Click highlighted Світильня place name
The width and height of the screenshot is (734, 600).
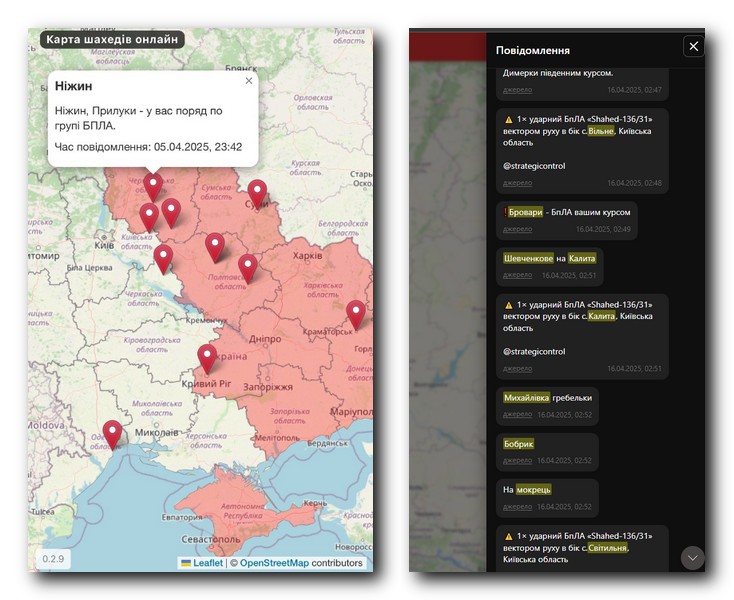608,548
